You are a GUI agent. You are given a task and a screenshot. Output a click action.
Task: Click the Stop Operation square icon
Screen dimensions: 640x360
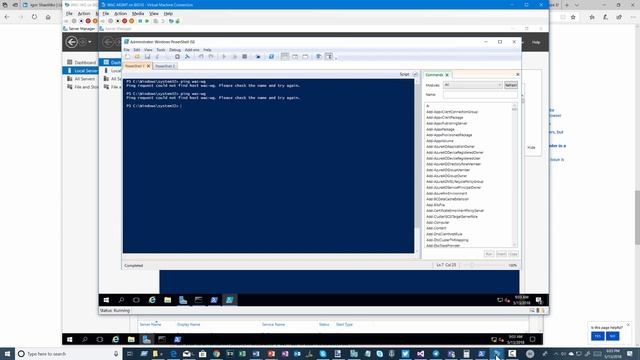[244, 57]
